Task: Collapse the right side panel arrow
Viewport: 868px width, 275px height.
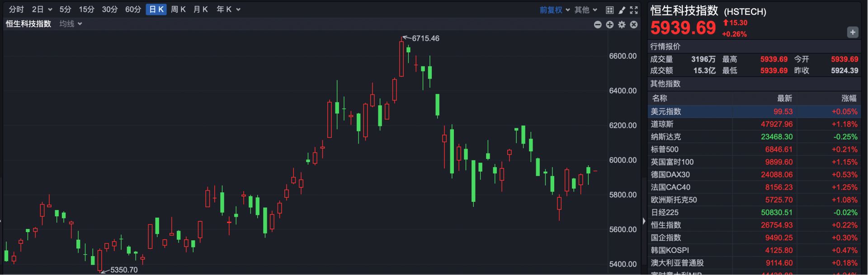Action: [644, 221]
